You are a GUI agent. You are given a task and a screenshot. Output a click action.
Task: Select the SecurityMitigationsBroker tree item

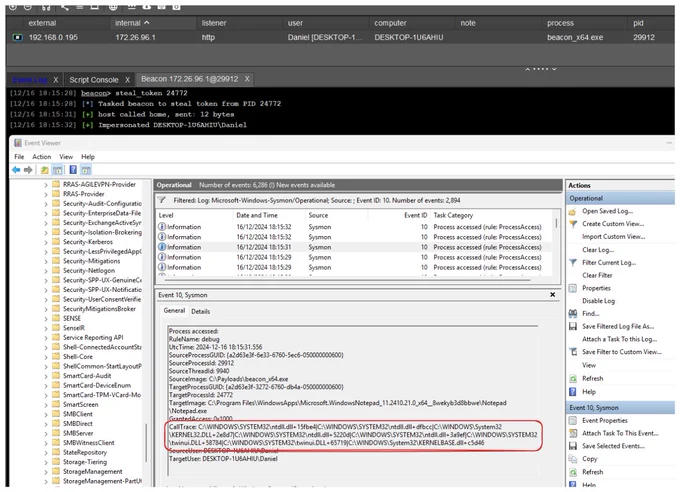99,309
